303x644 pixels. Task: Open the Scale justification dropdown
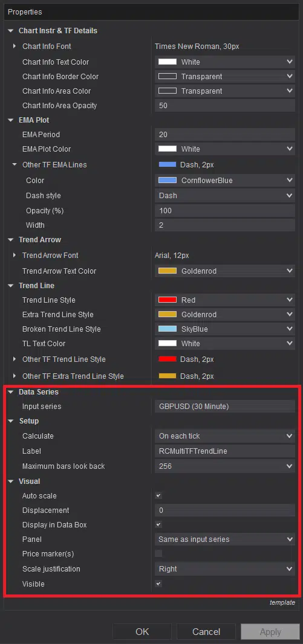click(225, 569)
